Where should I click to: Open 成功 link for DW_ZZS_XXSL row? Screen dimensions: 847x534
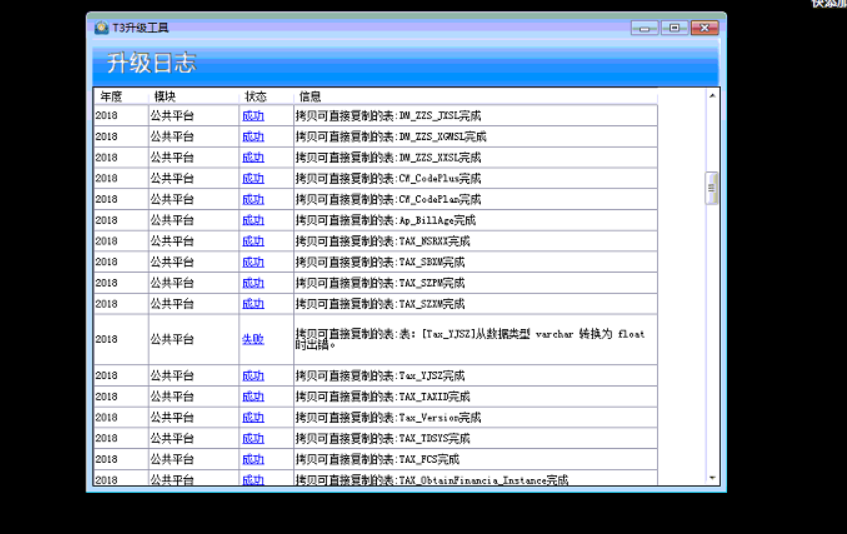253,158
